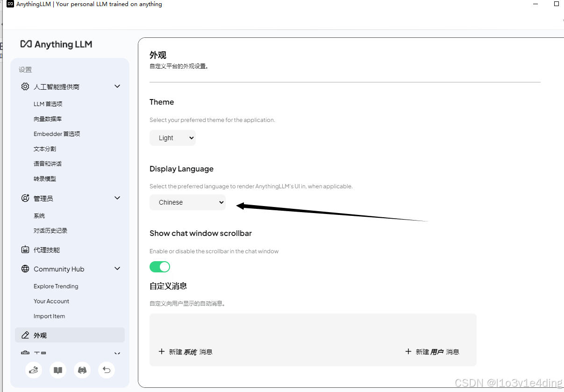Click the 外观 page heading

tap(158, 55)
